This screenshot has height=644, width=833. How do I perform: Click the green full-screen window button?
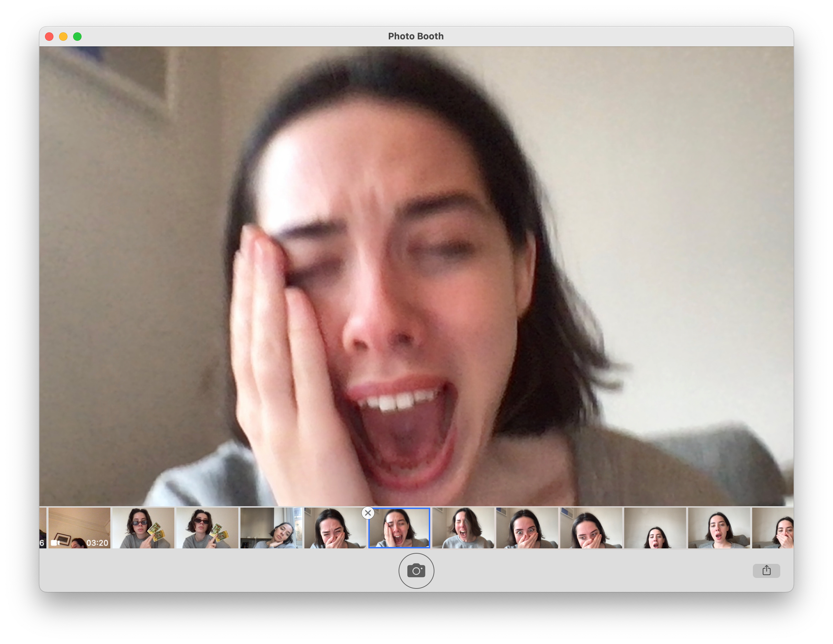pyautogui.click(x=77, y=37)
